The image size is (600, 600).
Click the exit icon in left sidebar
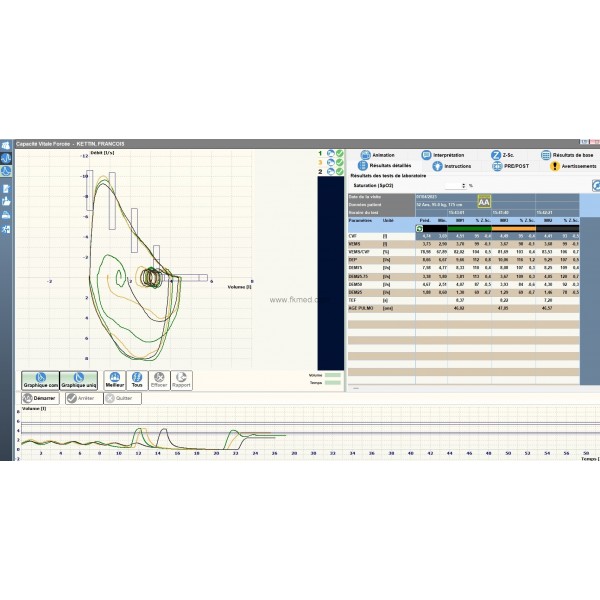tap(6, 229)
